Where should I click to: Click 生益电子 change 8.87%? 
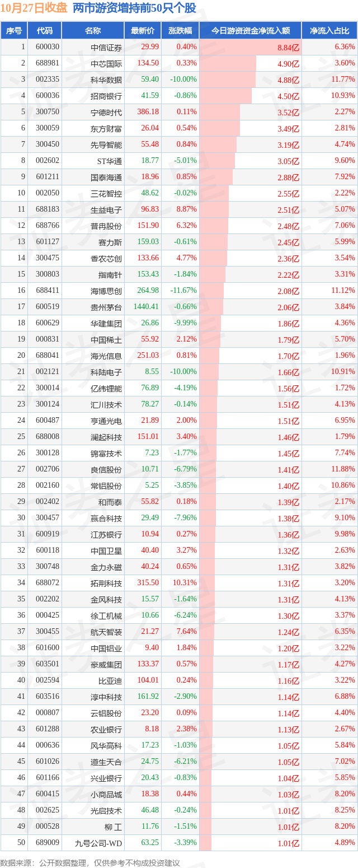click(187, 209)
